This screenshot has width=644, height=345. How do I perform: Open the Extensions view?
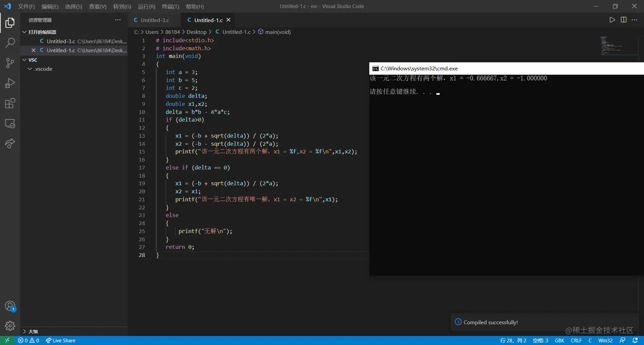click(10, 103)
